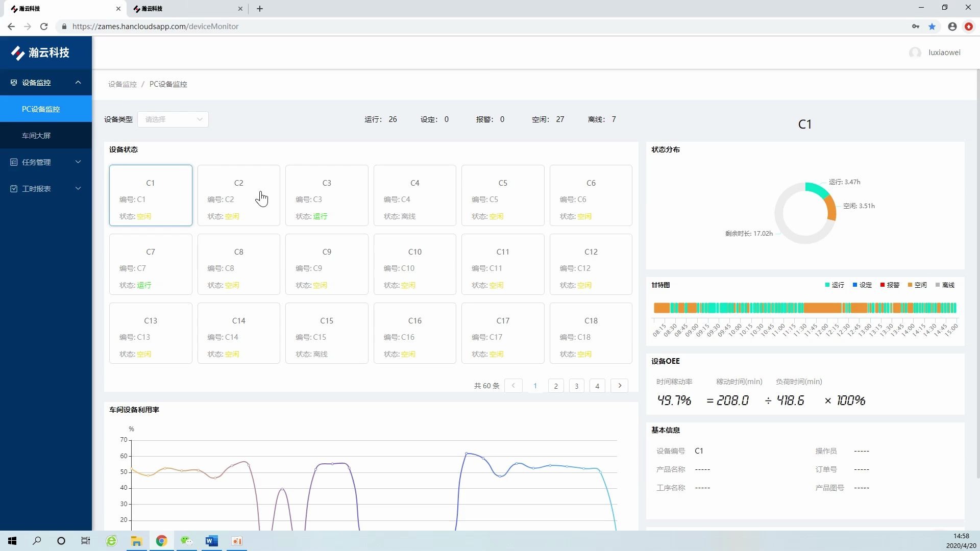Click next page arrow in pagination
The width and height of the screenshot is (980, 551).
pyautogui.click(x=620, y=386)
